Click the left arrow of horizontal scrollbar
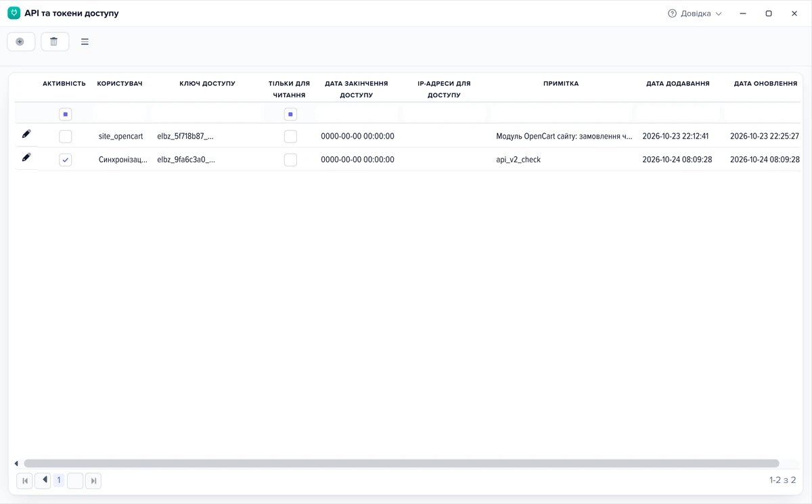 coord(16,464)
